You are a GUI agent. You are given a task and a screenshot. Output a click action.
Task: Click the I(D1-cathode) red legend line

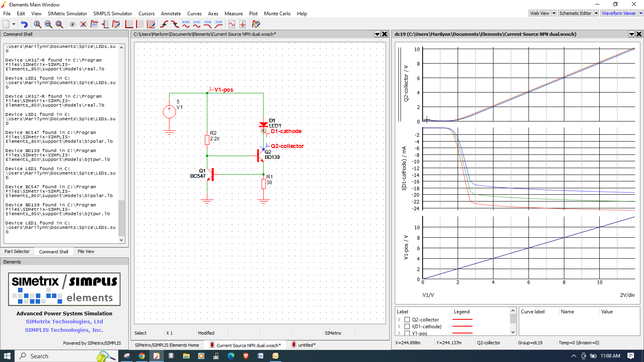click(462, 327)
